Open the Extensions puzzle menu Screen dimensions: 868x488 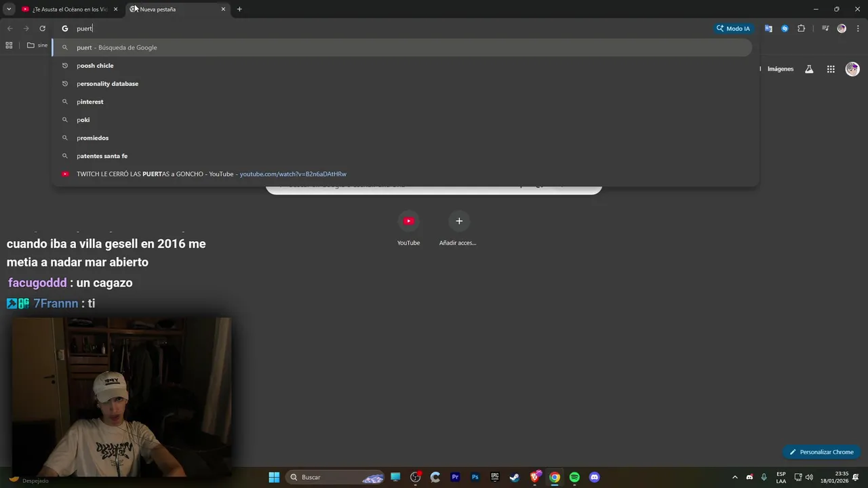coord(802,28)
